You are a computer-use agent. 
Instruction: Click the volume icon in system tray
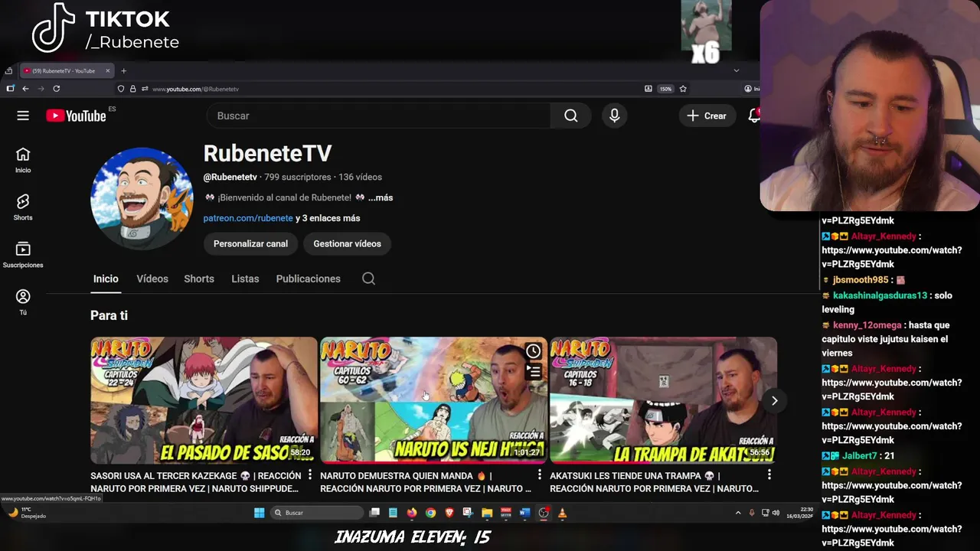pos(776,513)
